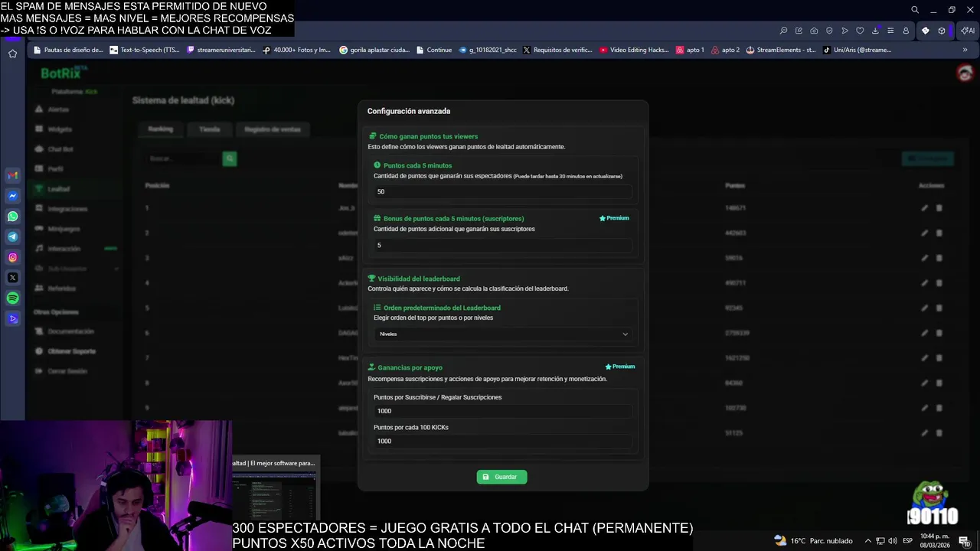Open the Documentación link
The height and width of the screenshot is (551, 980).
point(70,331)
